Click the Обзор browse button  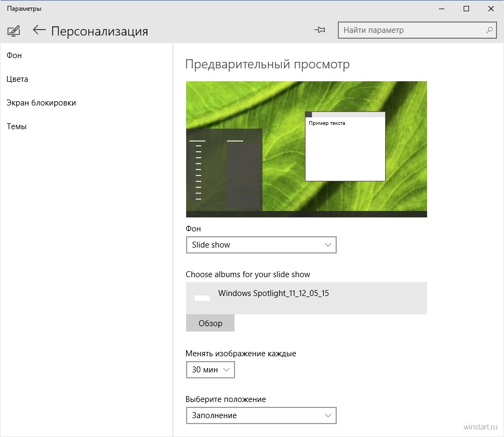pyautogui.click(x=210, y=323)
